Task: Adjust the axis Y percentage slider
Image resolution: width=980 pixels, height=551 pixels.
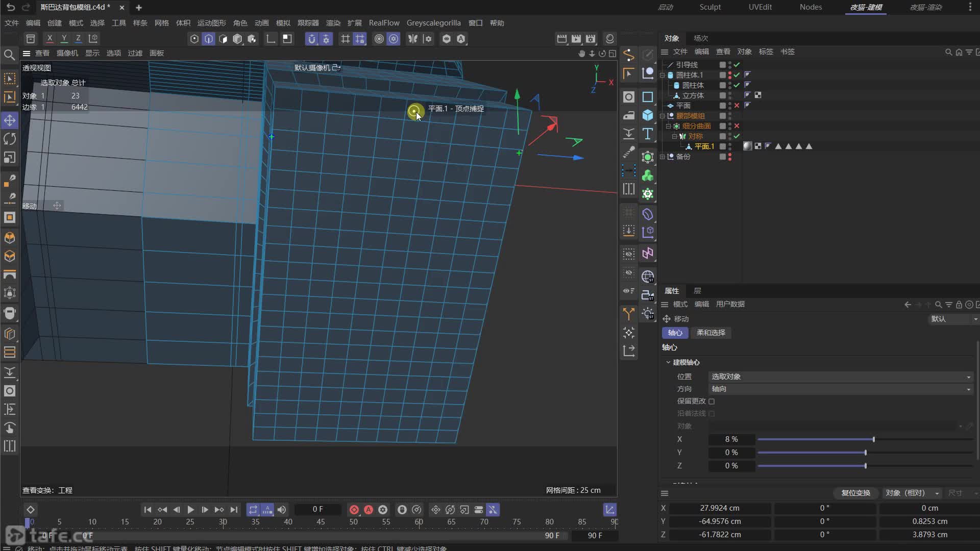Action: 865,453
